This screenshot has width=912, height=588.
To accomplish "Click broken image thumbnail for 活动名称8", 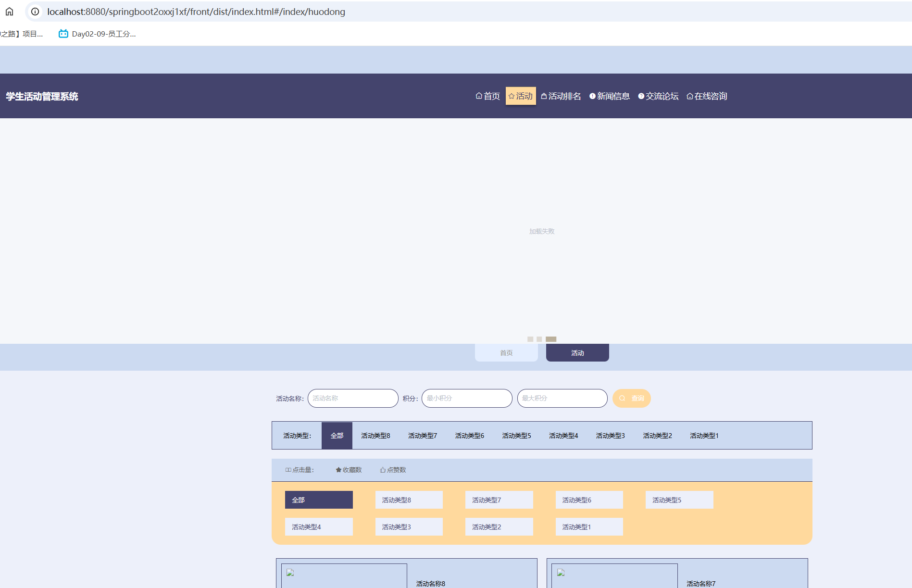I will point(290,573).
